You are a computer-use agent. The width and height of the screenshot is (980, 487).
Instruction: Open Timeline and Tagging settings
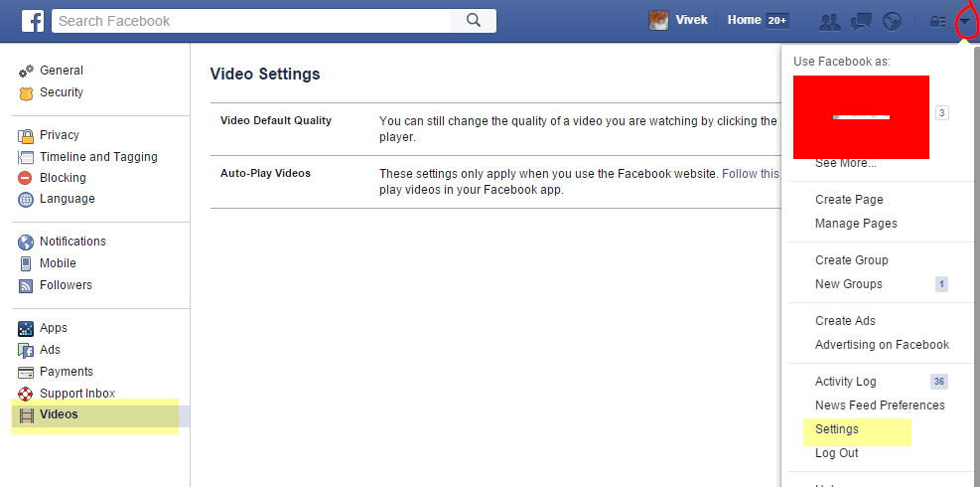(x=97, y=157)
